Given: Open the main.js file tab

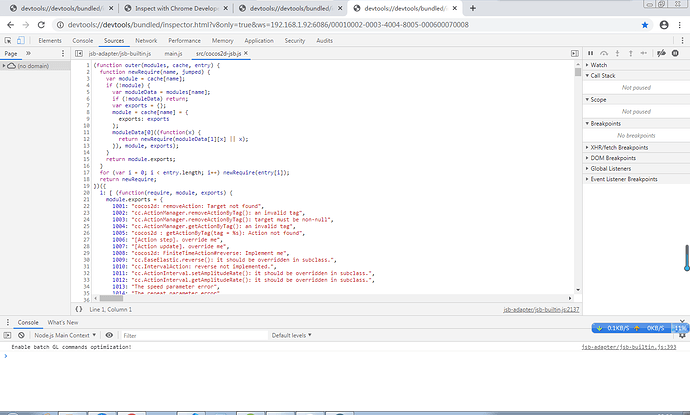Looking at the screenshot, I should pyautogui.click(x=173, y=53).
